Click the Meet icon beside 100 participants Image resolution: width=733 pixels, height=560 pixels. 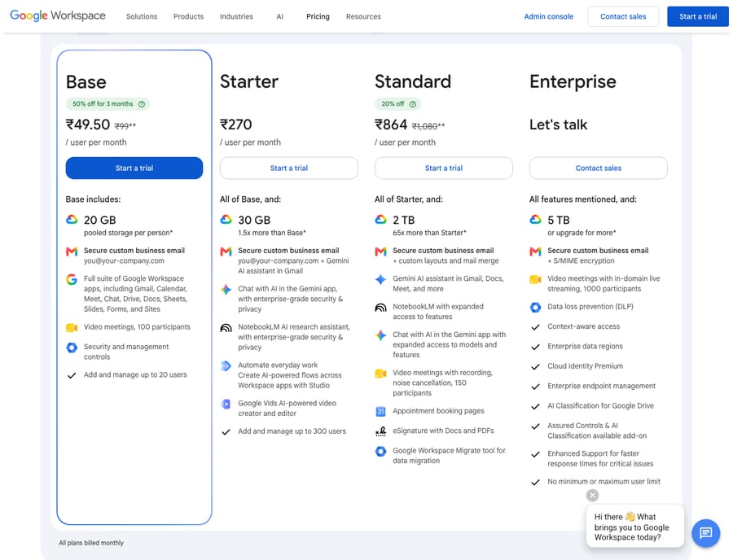[x=72, y=328]
